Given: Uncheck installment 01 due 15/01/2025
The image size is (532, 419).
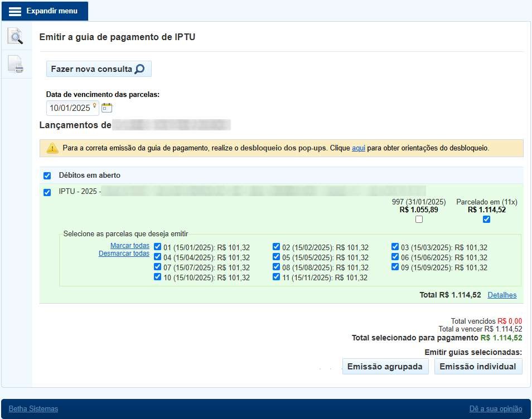Looking at the screenshot, I should pos(158,247).
